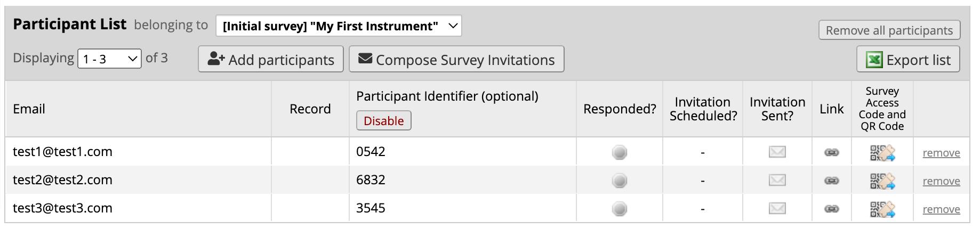The height and width of the screenshot is (229, 980).
Task: Click the survey link icon for test2@test2.com
Action: (831, 181)
